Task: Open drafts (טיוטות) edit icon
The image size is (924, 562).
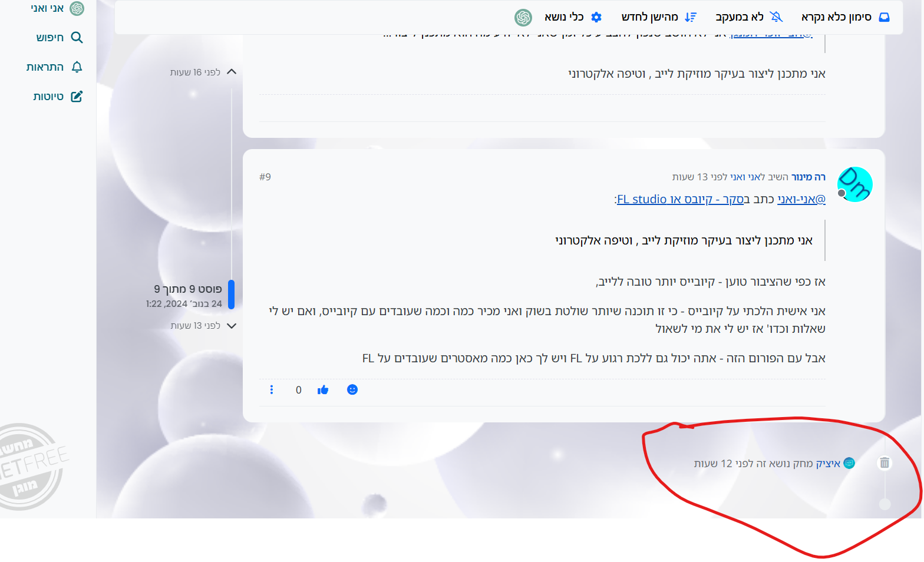Action: [x=77, y=97]
